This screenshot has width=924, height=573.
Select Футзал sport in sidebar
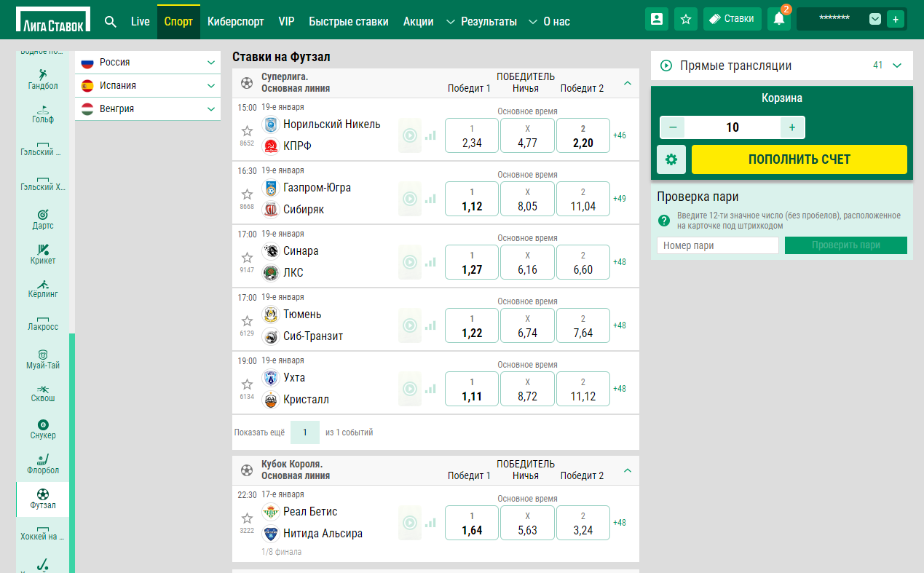43,499
